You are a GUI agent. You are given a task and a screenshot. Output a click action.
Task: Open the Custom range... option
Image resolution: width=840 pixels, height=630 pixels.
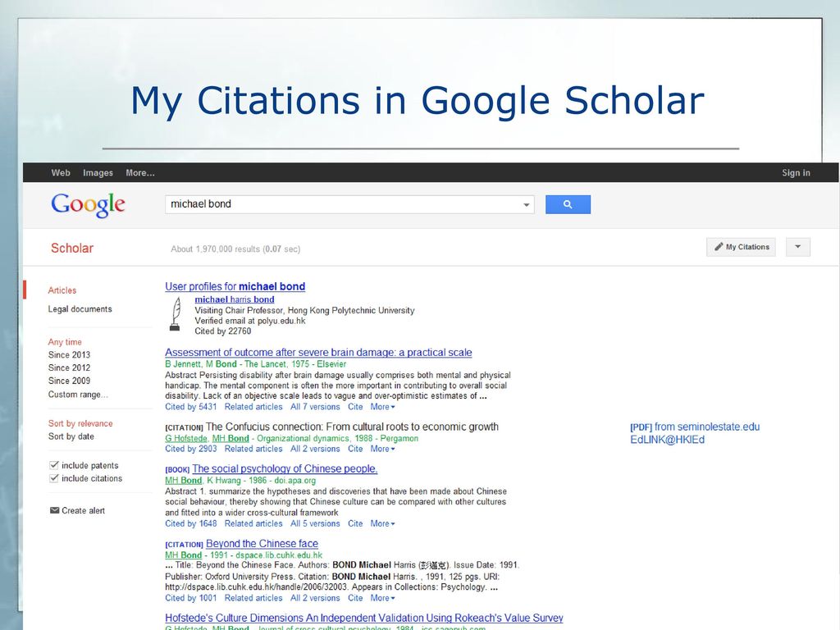[x=78, y=395]
